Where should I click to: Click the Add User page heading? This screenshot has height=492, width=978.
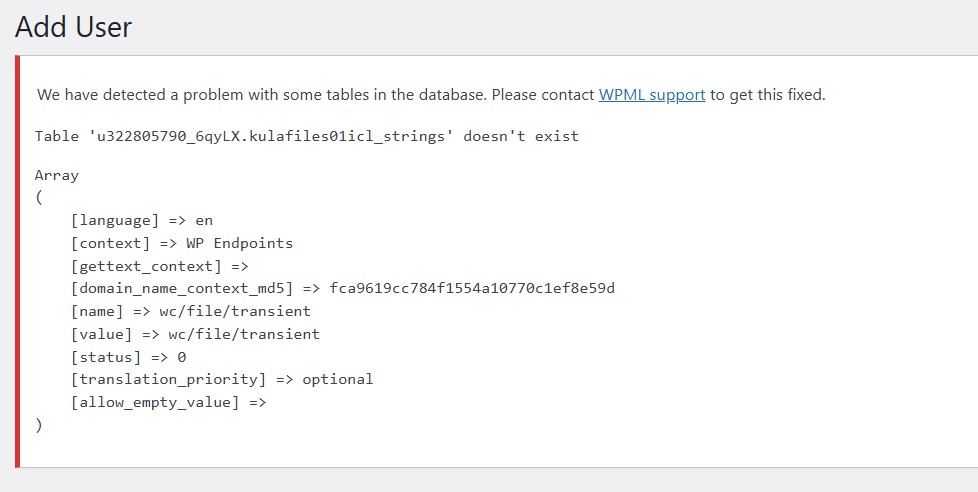(x=73, y=27)
